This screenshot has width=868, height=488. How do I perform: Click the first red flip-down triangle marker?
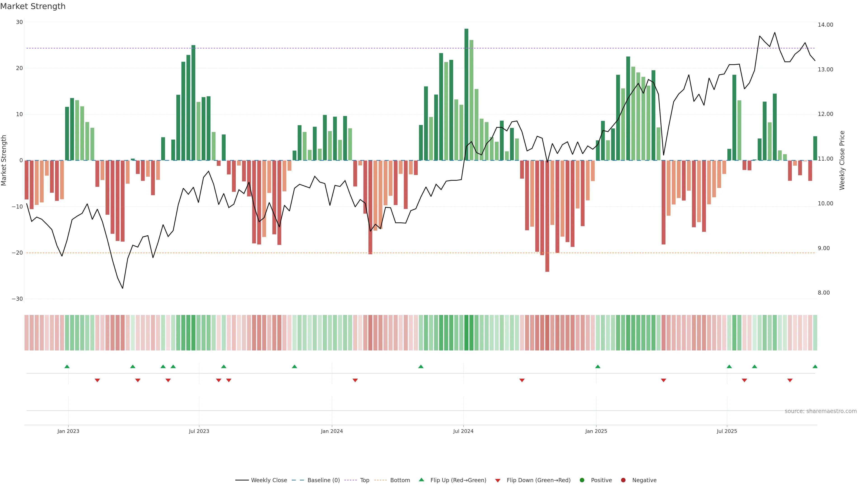click(x=97, y=380)
